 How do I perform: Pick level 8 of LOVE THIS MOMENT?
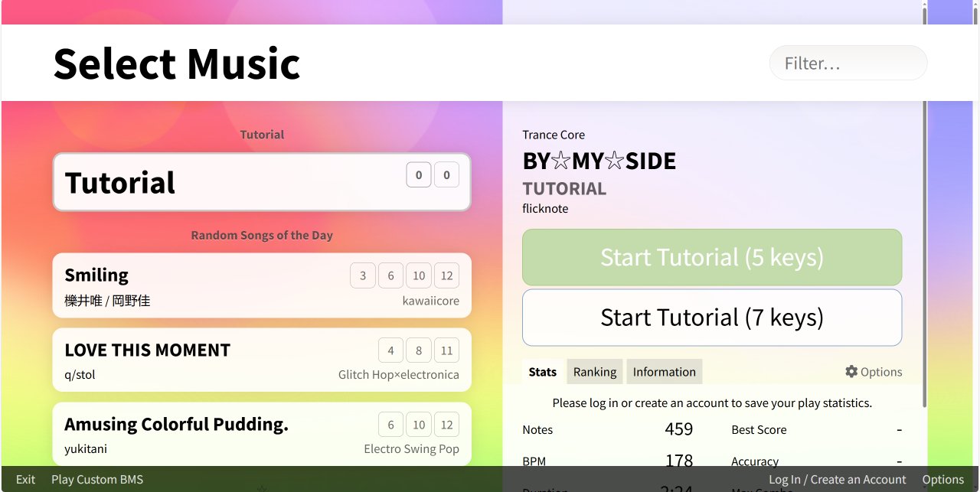pyautogui.click(x=419, y=350)
